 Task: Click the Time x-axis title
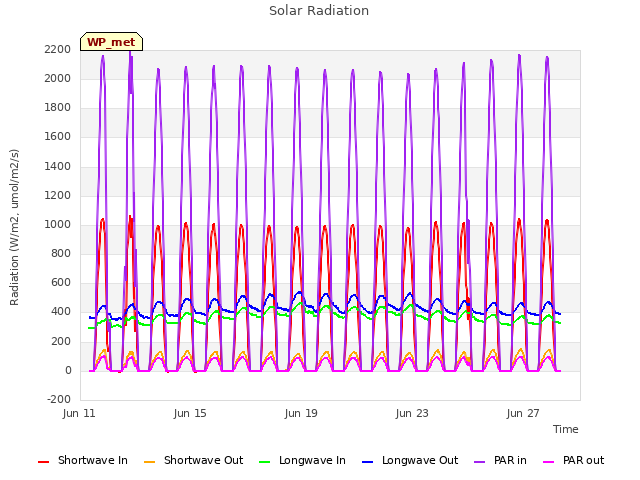point(566,429)
